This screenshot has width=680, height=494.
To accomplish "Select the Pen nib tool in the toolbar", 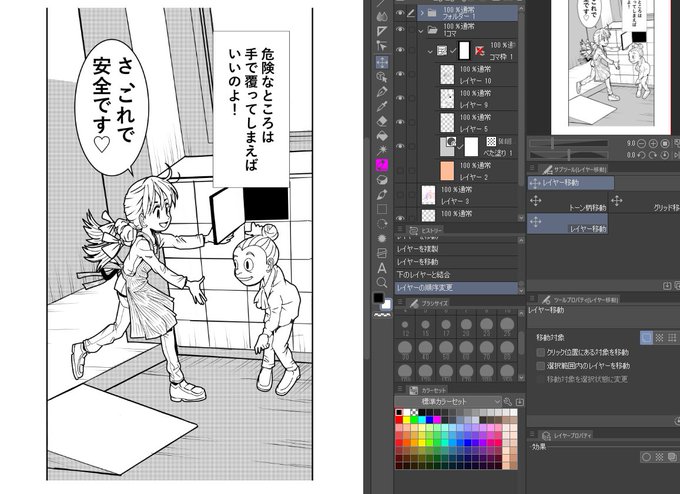I will [x=382, y=92].
